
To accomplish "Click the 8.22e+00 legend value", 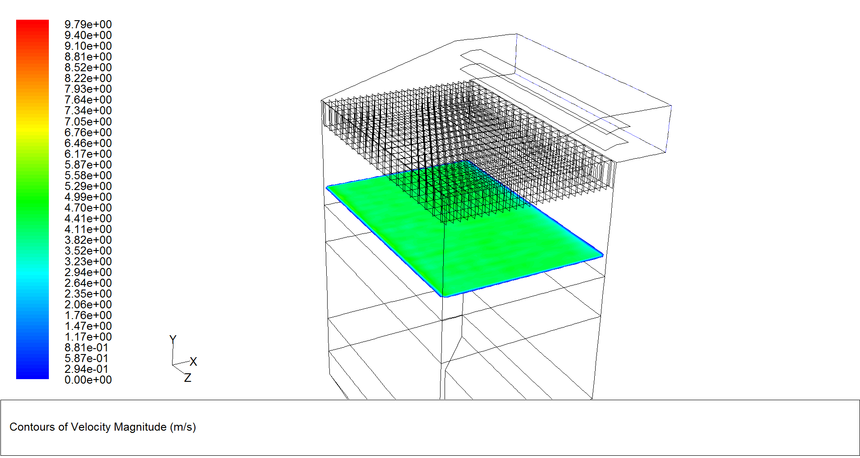I will 88,78.
